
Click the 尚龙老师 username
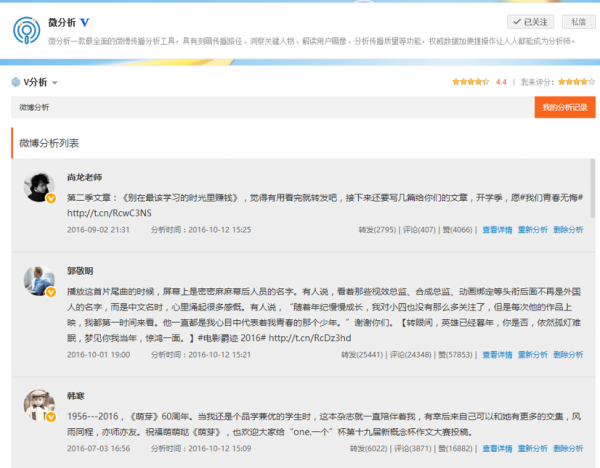pyautogui.click(x=85, y=176)
